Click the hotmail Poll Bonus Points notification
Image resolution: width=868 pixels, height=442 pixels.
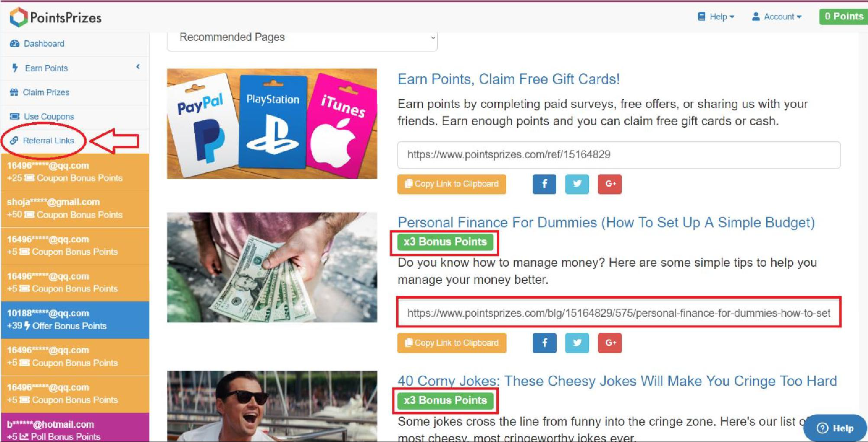pos(75,428)
